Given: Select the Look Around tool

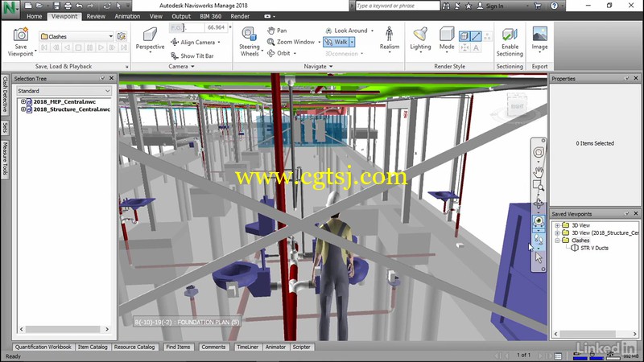Looking at the screenshot, I should click(347, 31).
